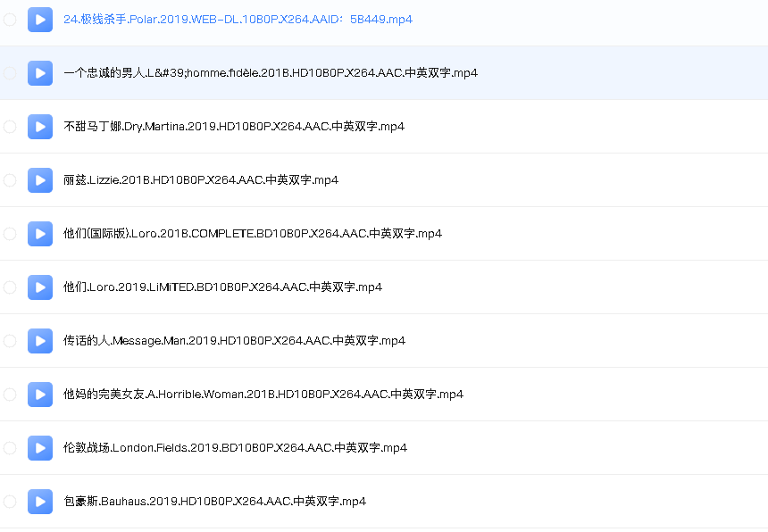Toggle checkbox for 包豪斯.Bauhaus.2019 row

pos(10,502)
